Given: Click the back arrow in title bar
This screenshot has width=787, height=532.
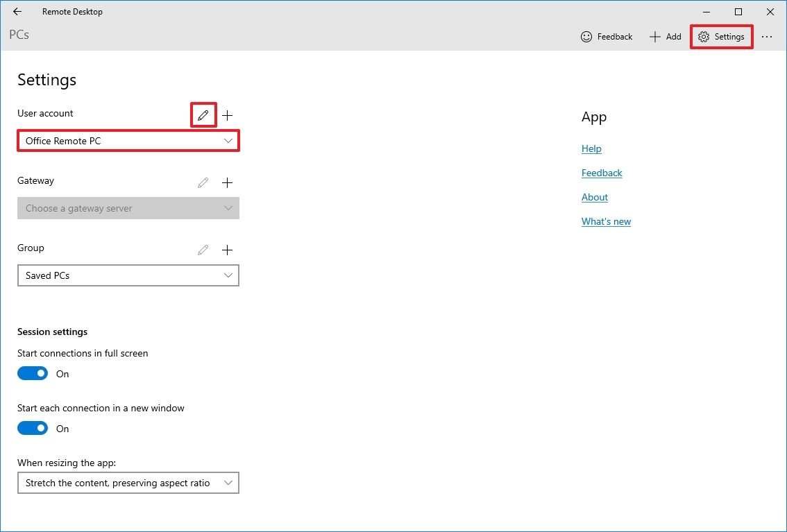Looking at the screenshot, I should [x=17, y=11].
